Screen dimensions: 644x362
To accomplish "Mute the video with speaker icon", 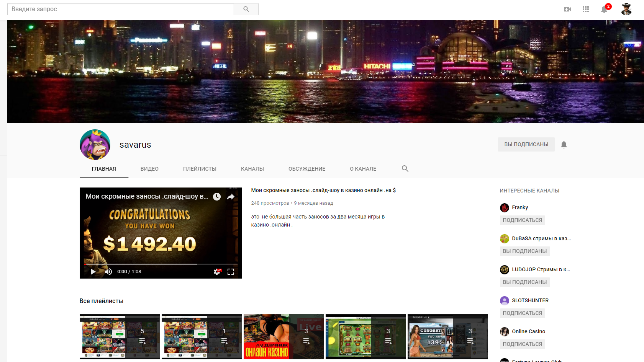I will pyautogui.click(x=108, y=272).
